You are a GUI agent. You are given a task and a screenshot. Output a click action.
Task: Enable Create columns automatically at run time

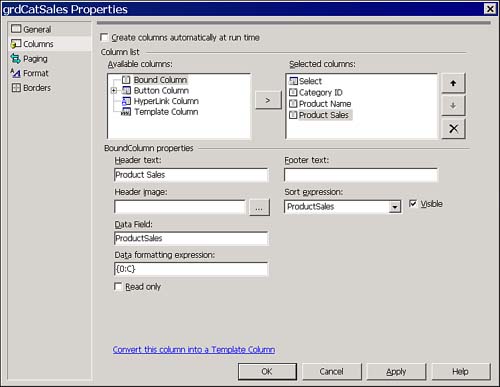click(104, 37)
